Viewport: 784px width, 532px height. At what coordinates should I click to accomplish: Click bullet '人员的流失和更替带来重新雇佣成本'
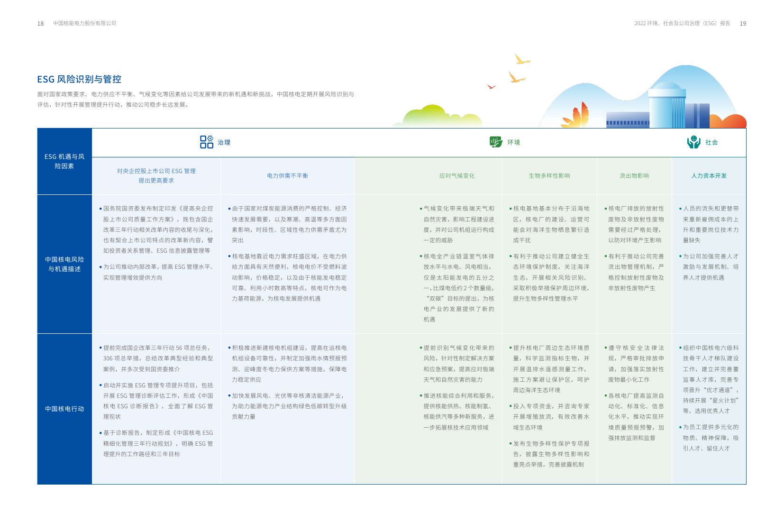[709, 224]
